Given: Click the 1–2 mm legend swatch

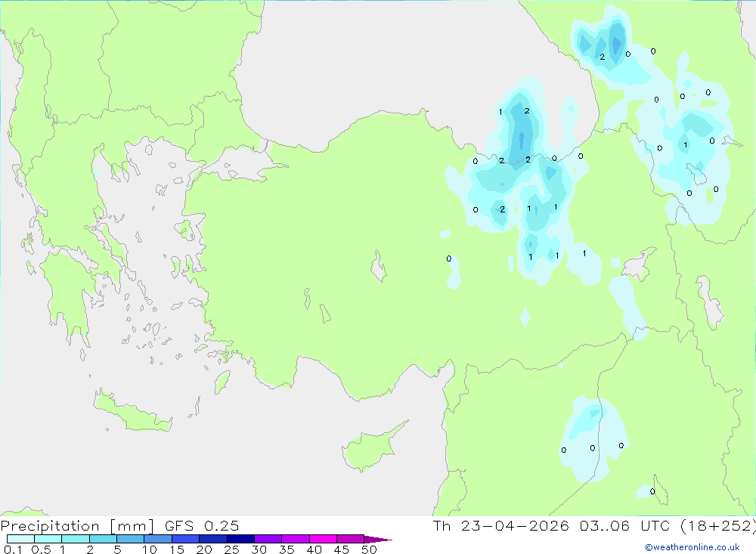Looking at the screenshot, I should point(76,539).
